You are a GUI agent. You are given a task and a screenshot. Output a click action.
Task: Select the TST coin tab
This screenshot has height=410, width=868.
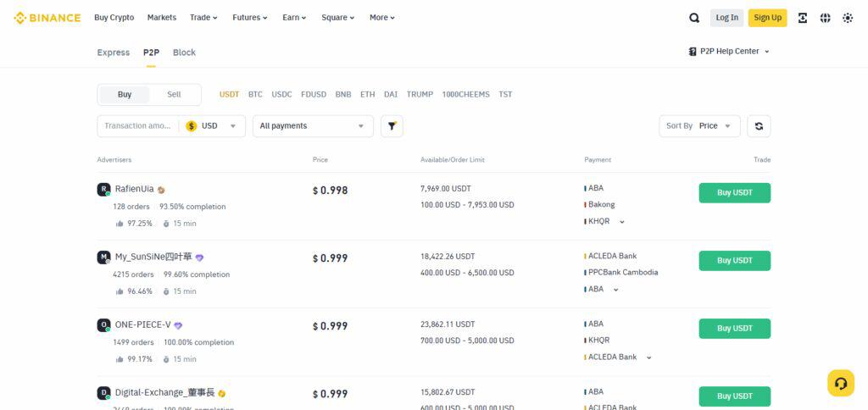click(505, 95)
